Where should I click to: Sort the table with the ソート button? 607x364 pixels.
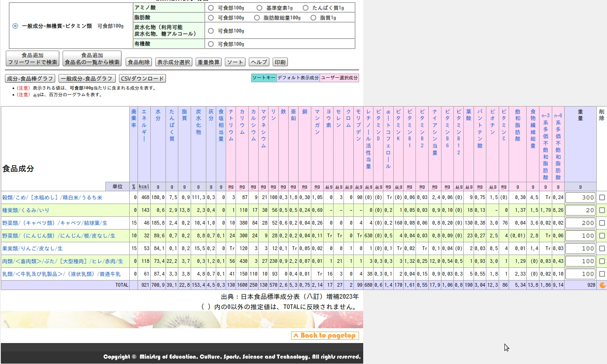click(x=235, y=62)
